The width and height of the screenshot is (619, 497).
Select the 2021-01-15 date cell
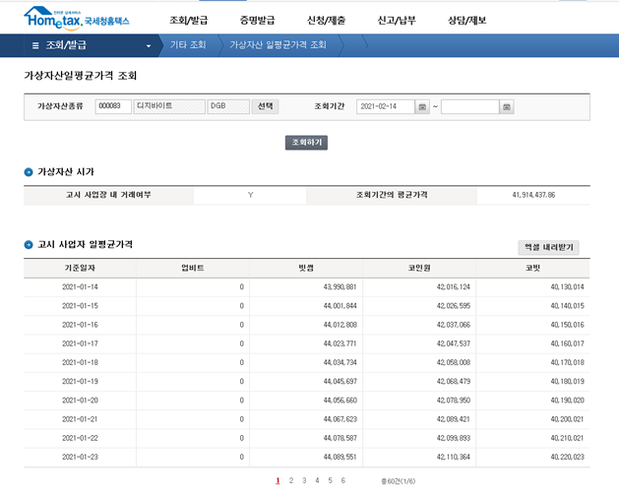80,306
